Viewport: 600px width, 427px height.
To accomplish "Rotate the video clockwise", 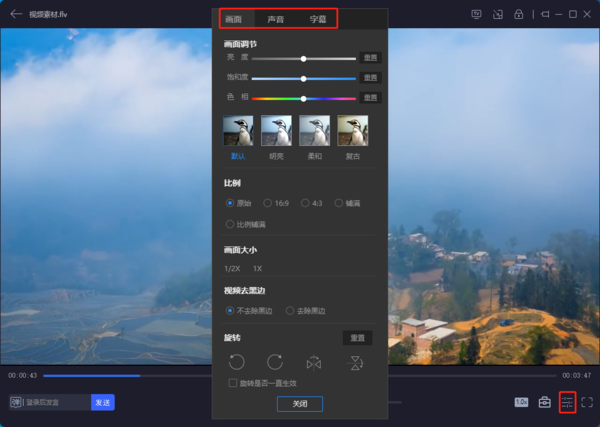I will coord(275,362).
